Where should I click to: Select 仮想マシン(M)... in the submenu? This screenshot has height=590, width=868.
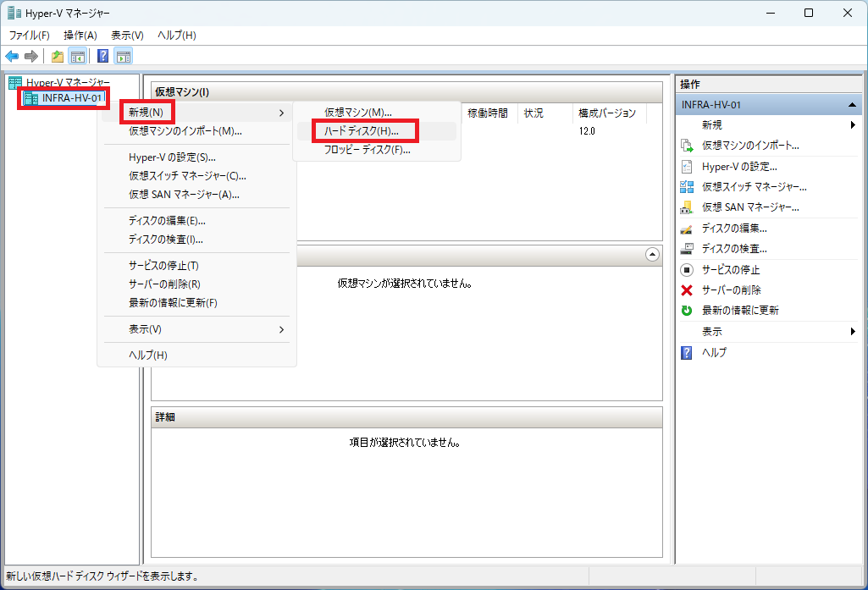pyautogui.click(x=377, y=113)
